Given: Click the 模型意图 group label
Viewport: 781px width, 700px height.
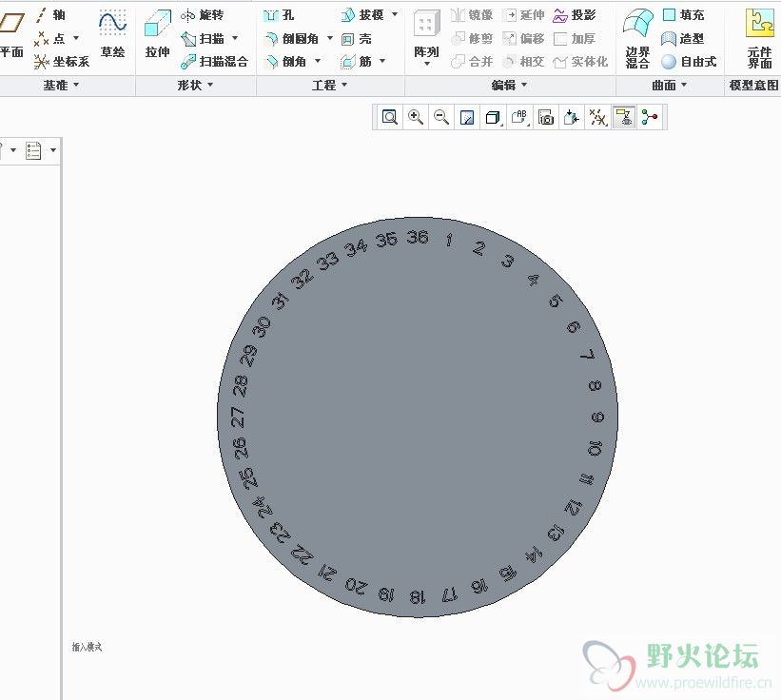Looking at the screenshot, I should pyautogui.click(x=753, y=86).
